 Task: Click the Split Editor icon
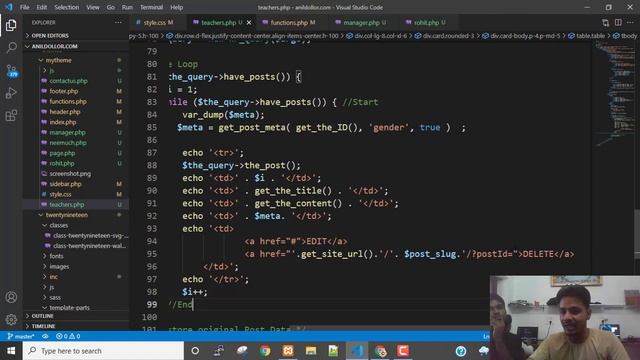pyautogui.click(x=618, y=23)
